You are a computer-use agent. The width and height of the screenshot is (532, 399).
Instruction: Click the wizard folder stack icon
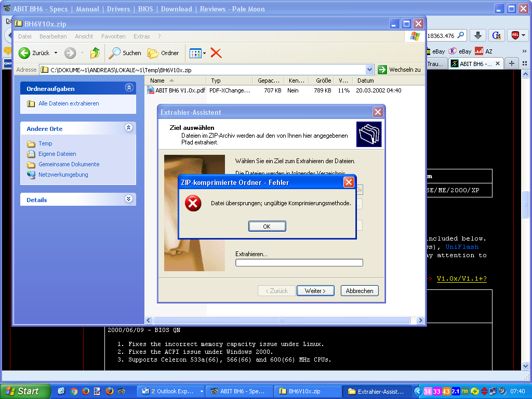pyautogui.click(x=369, y=134)
